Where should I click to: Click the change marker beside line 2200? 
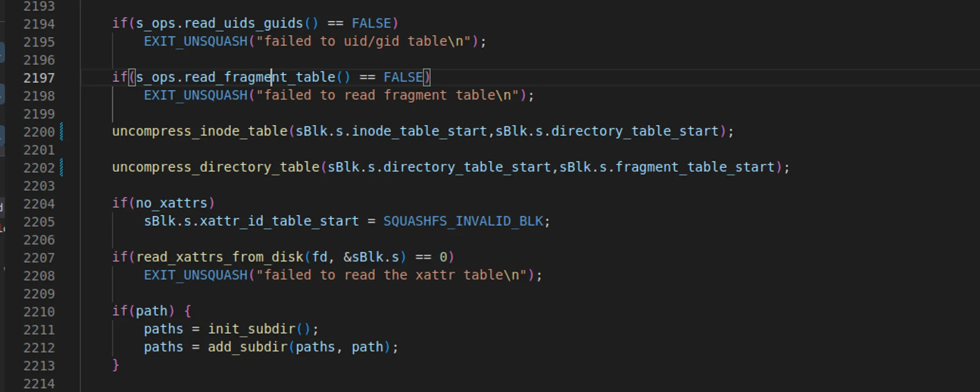pos(61,132)
